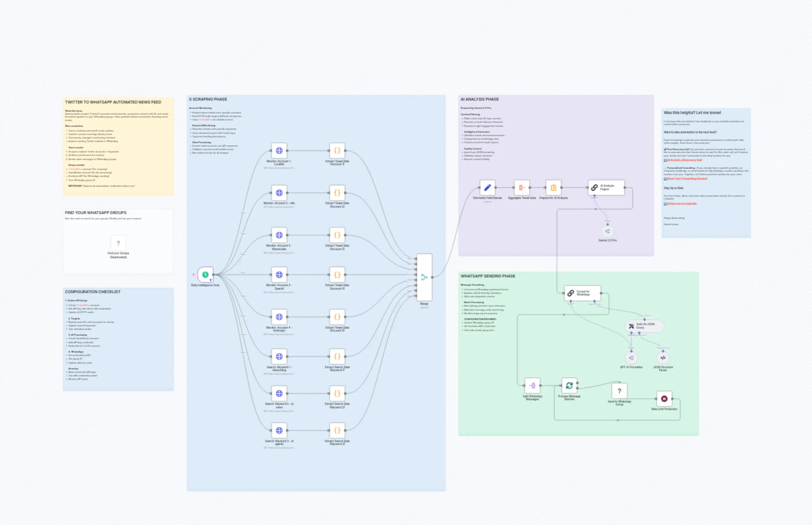Viewport: 812px width, 525px height.
Task: Open Monitor: Account 1 - Lovable HTTP node
Action: 279,151
